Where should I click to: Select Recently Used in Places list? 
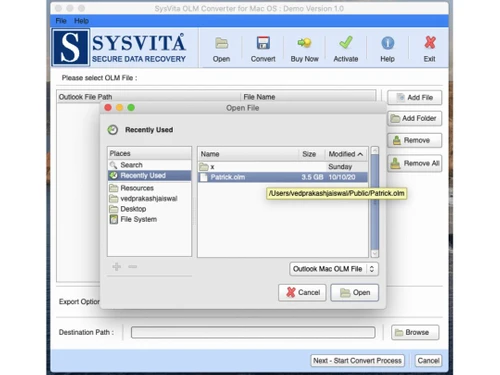coord(149,175)
